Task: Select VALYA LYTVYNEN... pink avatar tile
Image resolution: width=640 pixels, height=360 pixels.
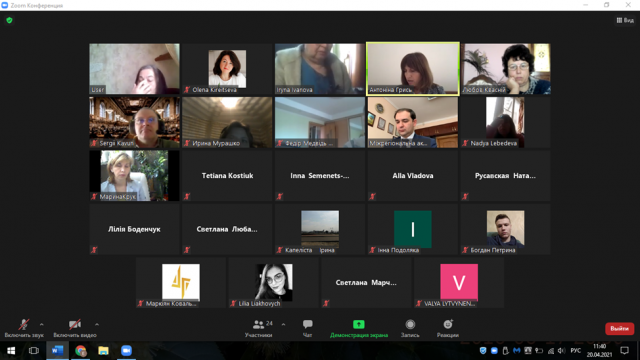Action: 459,282
